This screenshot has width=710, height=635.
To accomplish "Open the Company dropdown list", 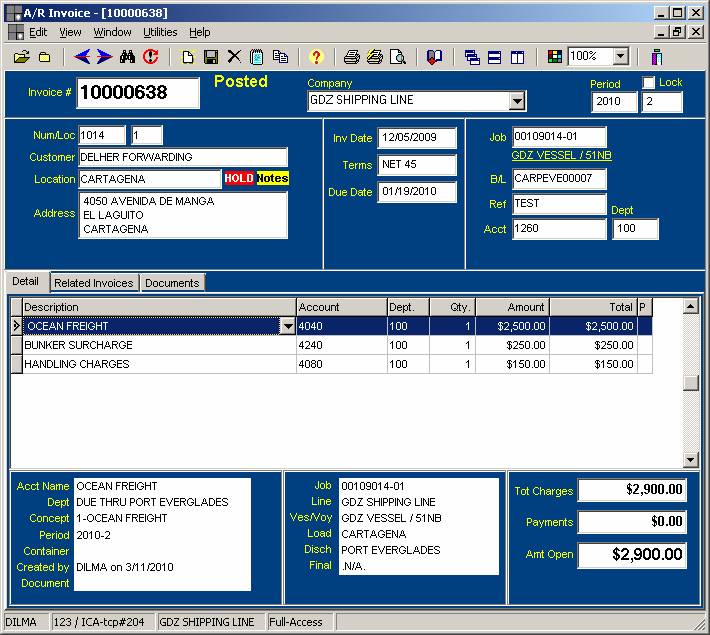I will pyautogui.click(x=516, y=101).
